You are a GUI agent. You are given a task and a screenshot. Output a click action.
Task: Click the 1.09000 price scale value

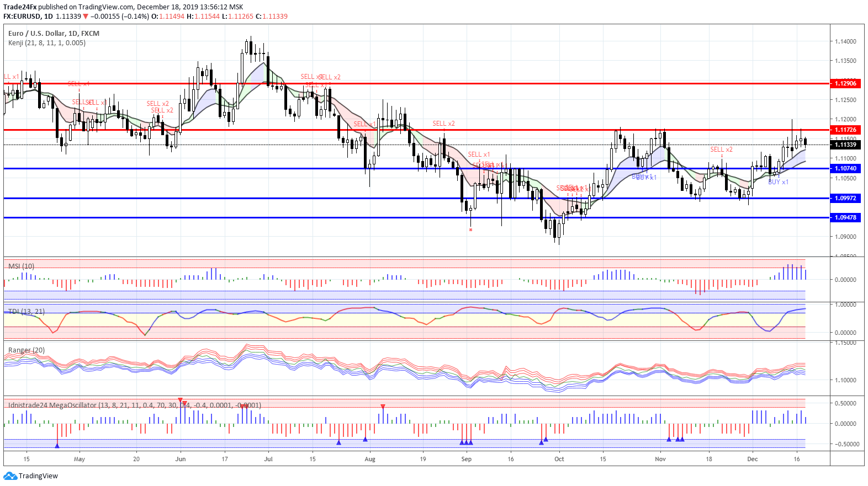point(845,237)
